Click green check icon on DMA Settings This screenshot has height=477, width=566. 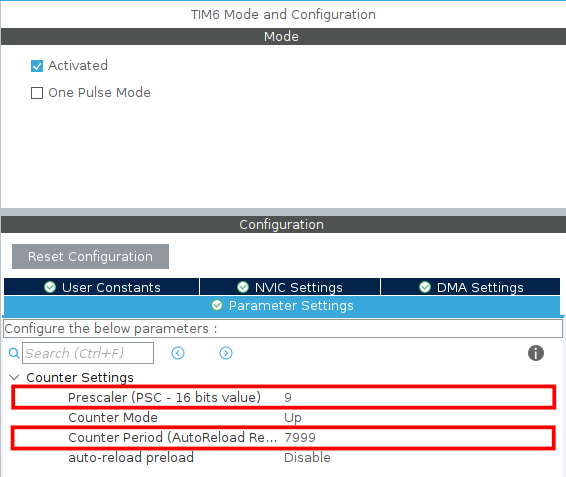pyautogui.click(x=425, y=287)
